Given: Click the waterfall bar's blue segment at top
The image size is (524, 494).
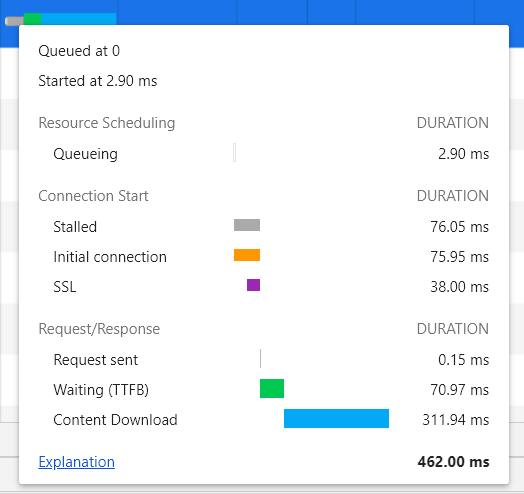Looking at the screenshot, I should [79, 19].
